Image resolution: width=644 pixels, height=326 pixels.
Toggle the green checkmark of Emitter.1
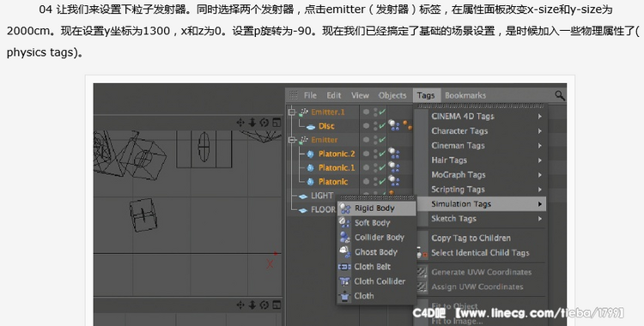[382, 112]
